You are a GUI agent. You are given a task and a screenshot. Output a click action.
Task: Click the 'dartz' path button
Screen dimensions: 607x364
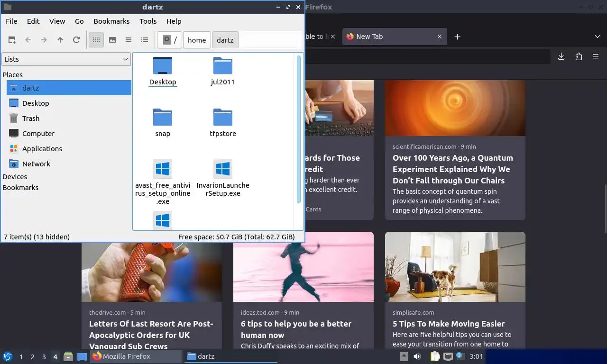(225, 40)
